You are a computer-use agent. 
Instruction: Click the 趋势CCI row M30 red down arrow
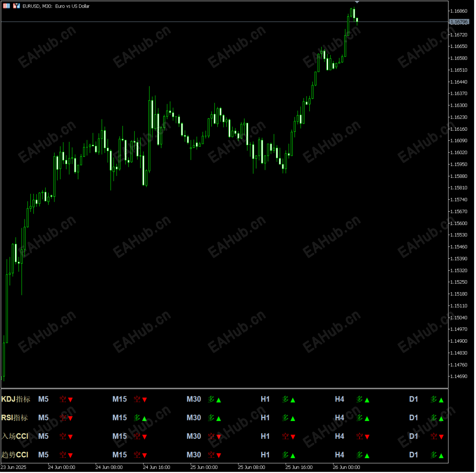(x=219, y=456)
